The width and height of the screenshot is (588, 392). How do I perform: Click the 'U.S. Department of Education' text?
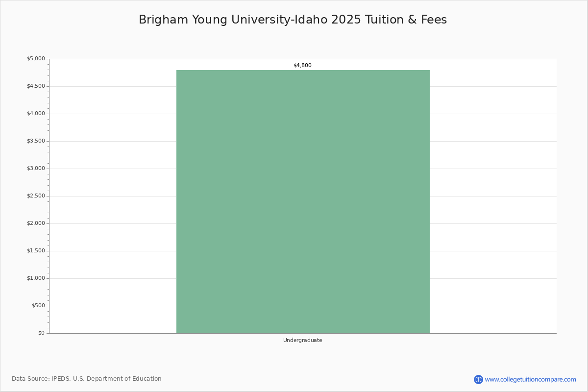[x=117, y=379]
